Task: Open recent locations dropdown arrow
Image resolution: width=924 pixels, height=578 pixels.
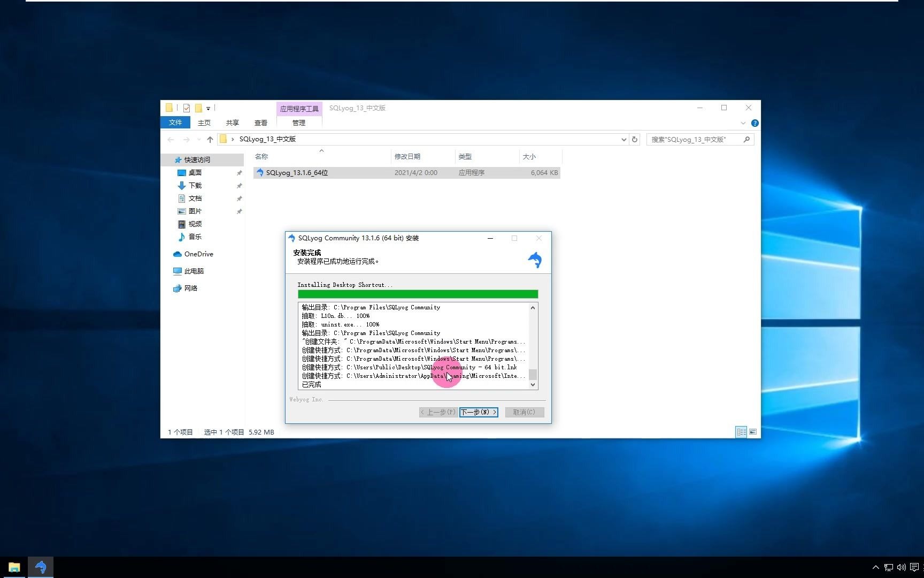Action: point(199,139)
